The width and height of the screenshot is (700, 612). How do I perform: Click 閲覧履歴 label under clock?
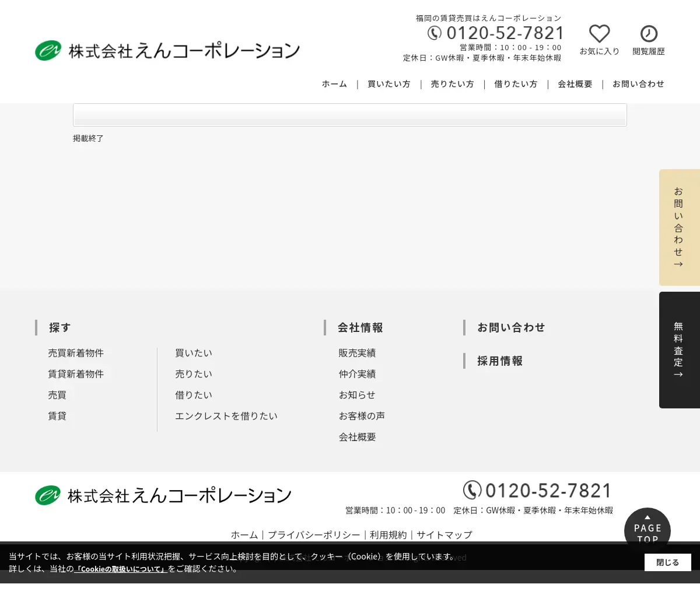[x=649, y=51]
